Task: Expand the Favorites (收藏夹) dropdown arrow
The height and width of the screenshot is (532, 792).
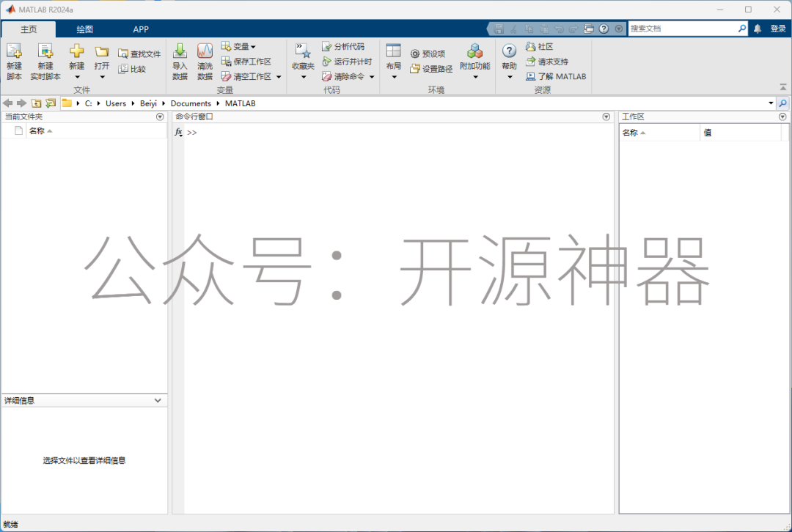Action: pyautogui.click(x=304, y=77)
